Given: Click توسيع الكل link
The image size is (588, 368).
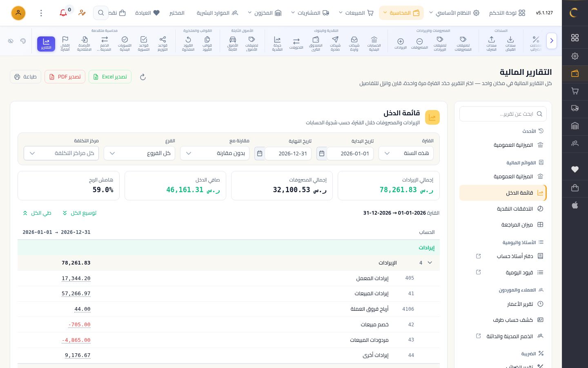Looking at the screenshot, I should click(80, 213).
